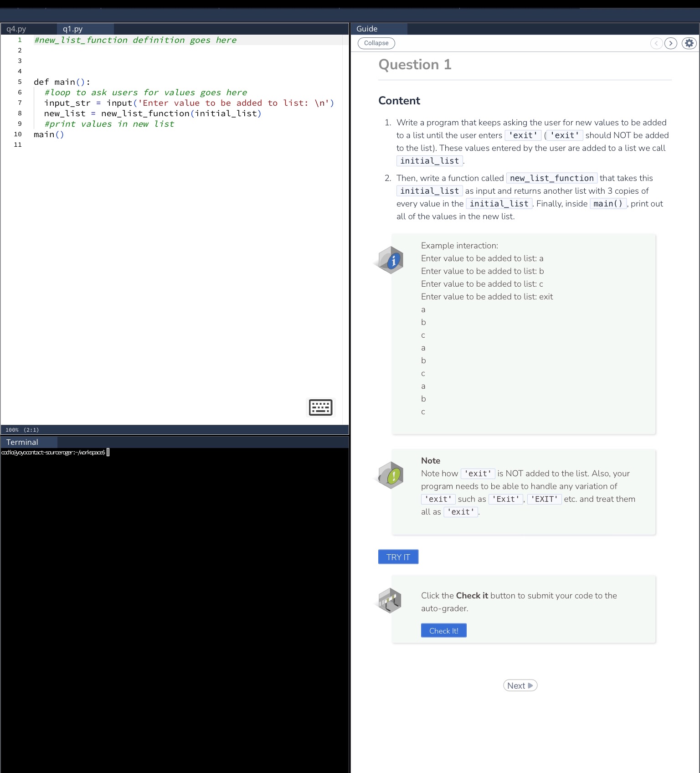
Task: Click the main() call on line 10
Action: pyautogui.click(x=49, y=134)
